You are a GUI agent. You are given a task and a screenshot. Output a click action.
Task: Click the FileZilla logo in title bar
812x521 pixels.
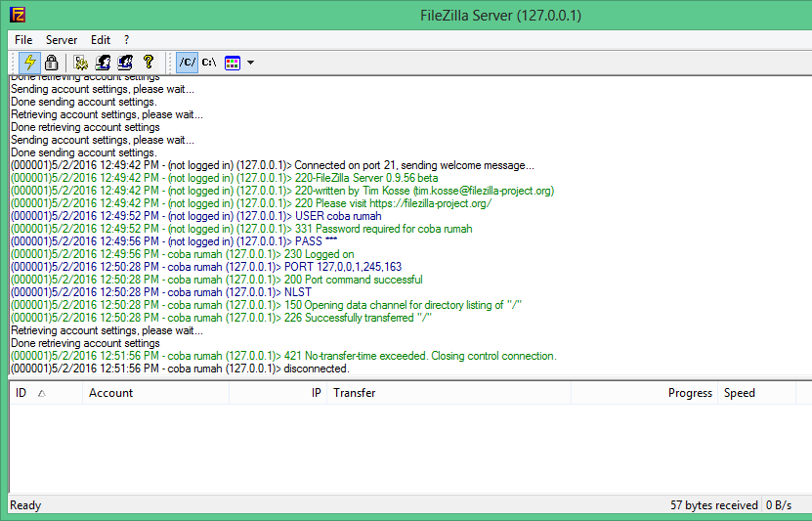[x=18, y=15]
